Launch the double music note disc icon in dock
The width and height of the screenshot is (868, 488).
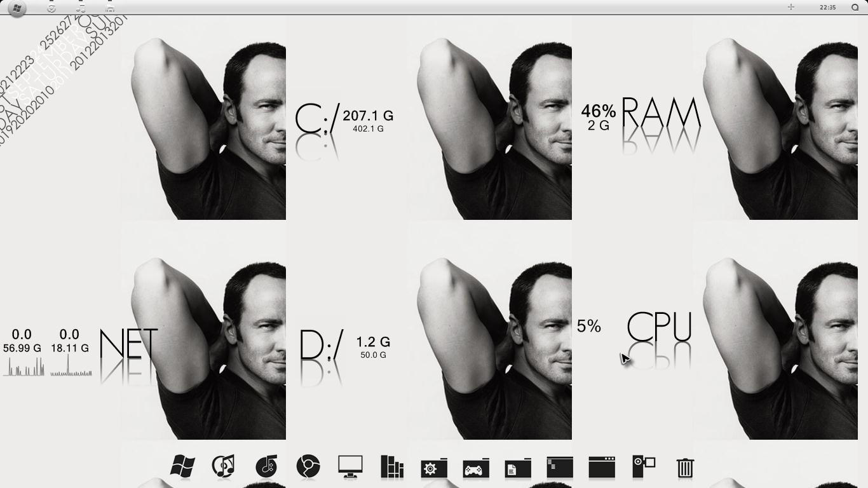coord(223,466)
